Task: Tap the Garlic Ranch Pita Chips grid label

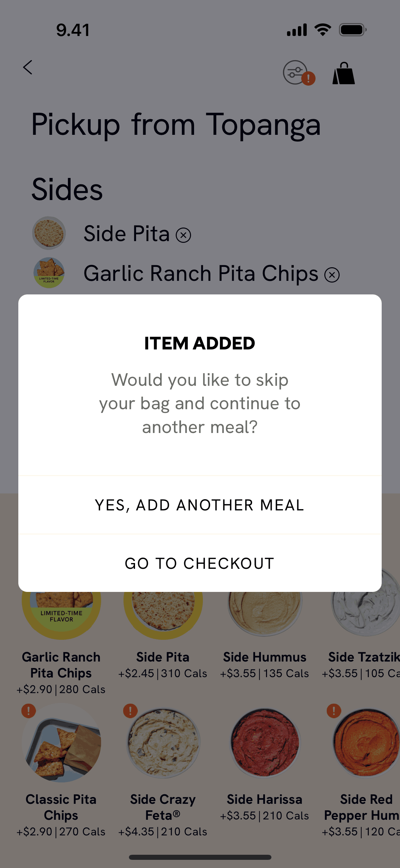Action: coord(61,665)
